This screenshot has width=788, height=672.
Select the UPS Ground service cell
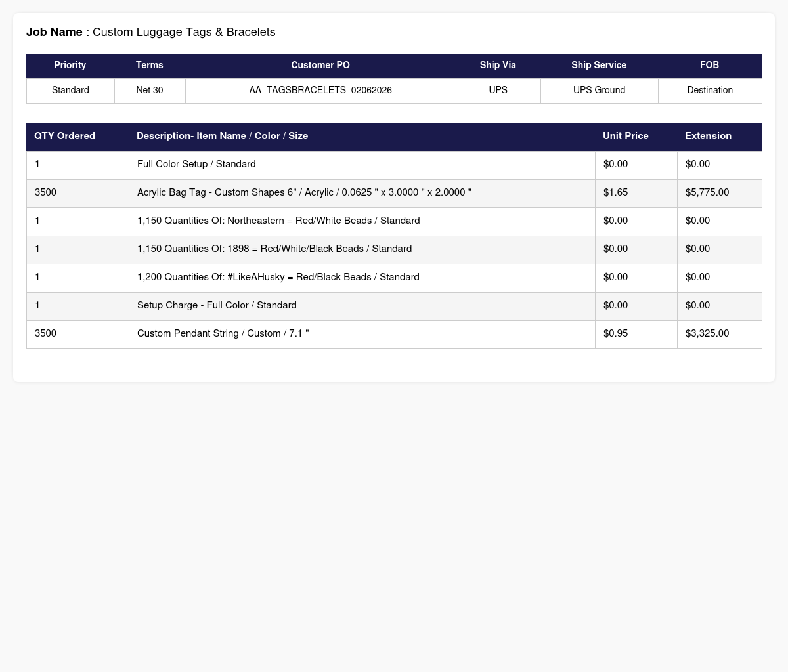599,90
